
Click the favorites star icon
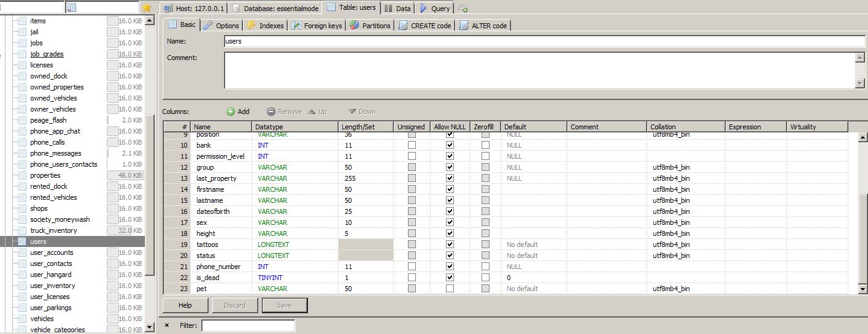click(147, 8)
